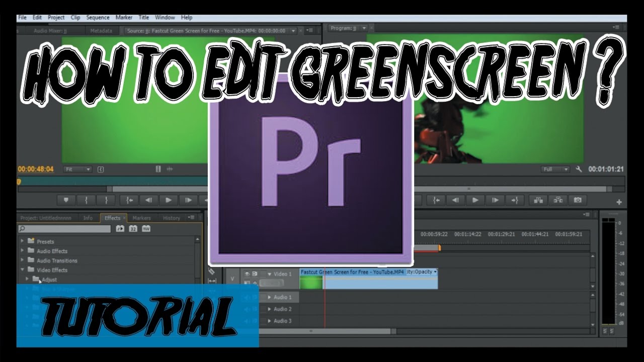
Task: Click the Accelerated Effects filter icon
Action: [120, 229]
